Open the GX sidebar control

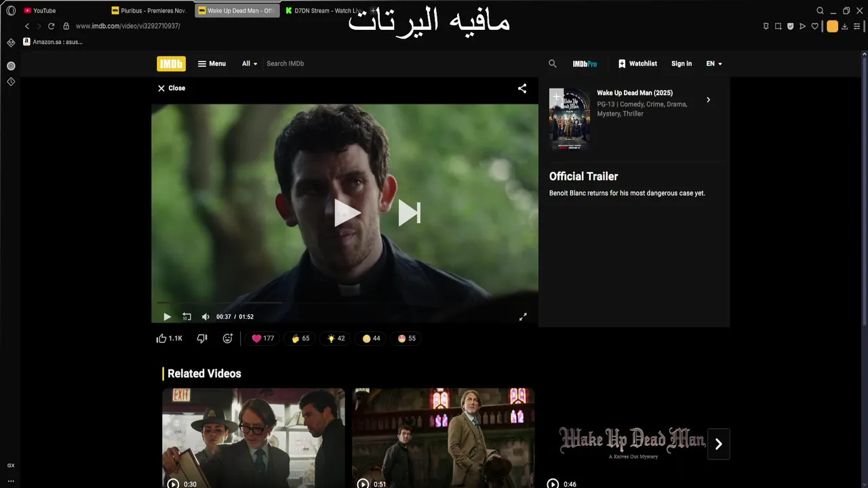click(11, 466)
